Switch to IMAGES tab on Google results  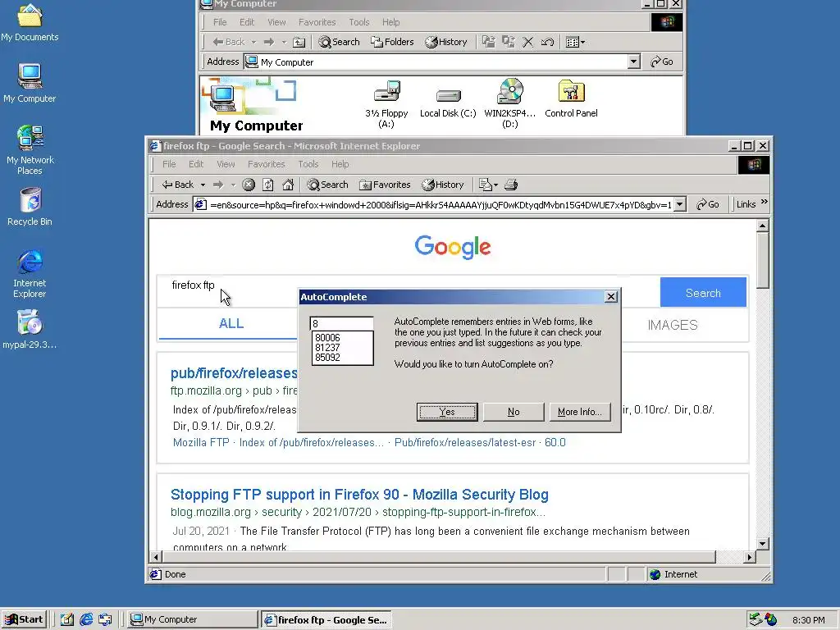(673, 325)
